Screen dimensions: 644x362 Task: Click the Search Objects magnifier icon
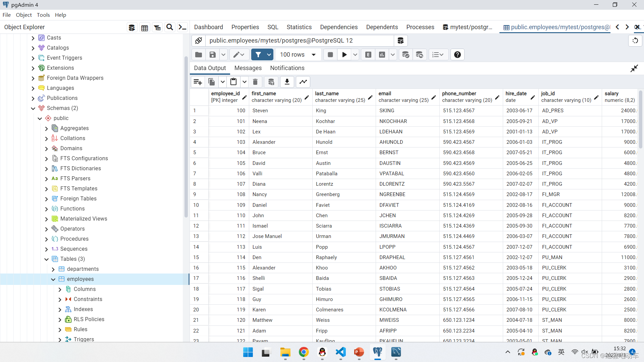170,27
